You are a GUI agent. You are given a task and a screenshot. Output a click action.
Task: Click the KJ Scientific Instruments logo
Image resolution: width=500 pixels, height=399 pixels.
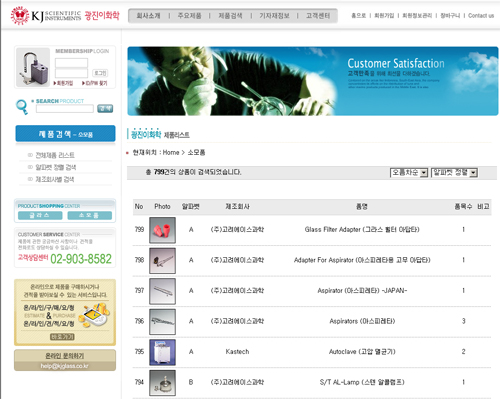tap(65, 15)
